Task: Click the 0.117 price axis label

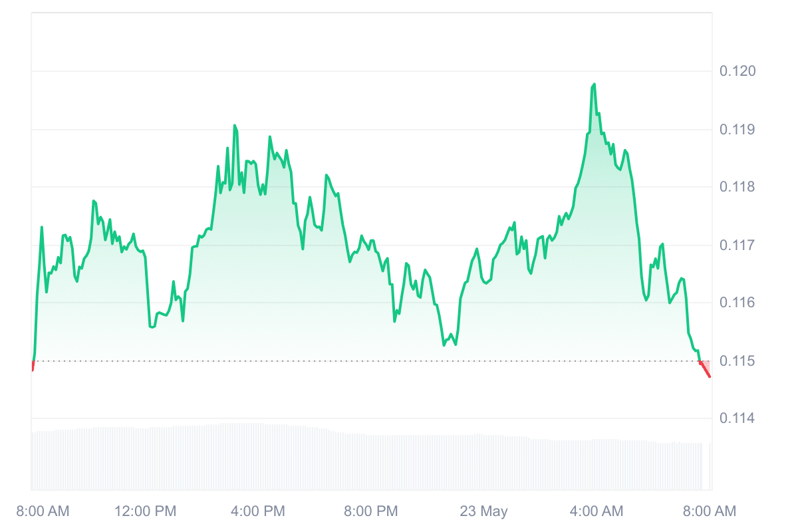Action: click(737, 245)
